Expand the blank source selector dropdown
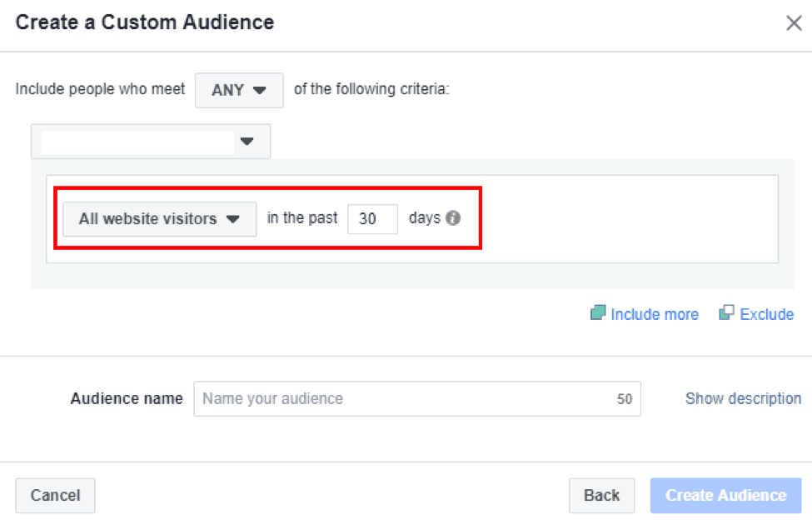812x525 pixels. tap(150, 142)
